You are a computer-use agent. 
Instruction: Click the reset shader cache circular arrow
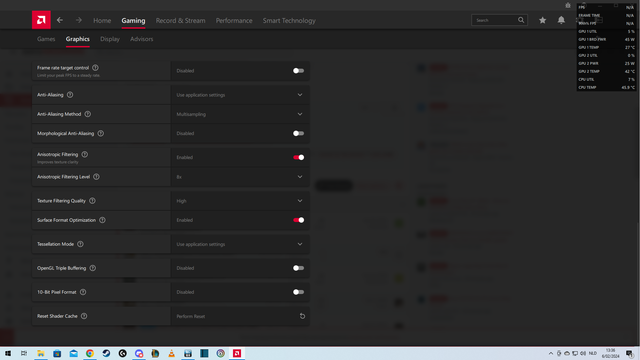pos(302,316)
